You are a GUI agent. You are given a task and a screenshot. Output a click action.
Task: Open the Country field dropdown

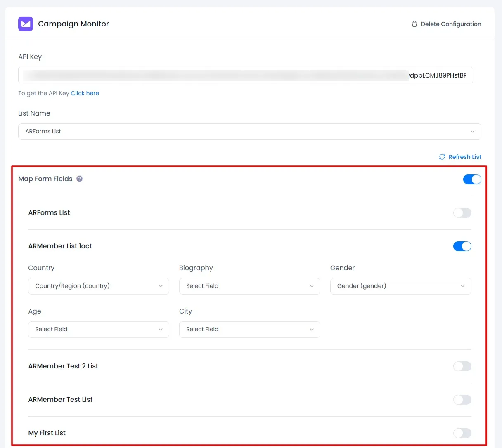[98, 286]
